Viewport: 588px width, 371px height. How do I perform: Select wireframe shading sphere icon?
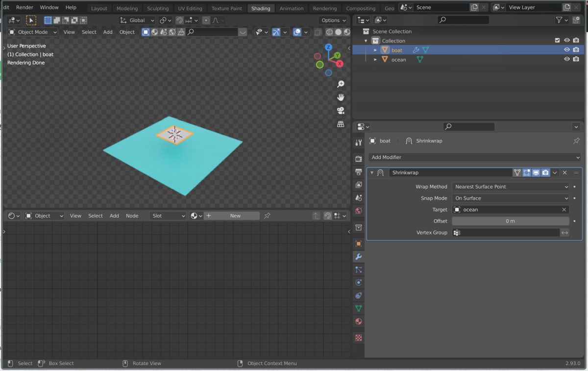[329, 32]
